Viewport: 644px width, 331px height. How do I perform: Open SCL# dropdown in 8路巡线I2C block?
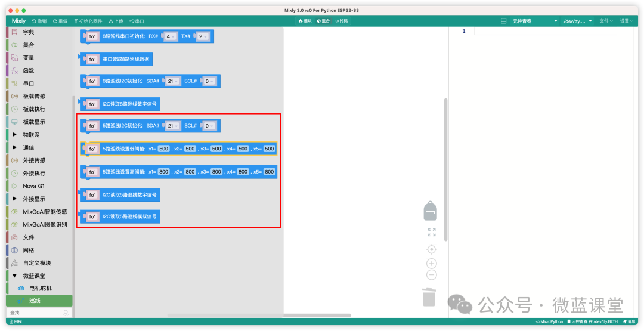(209, 81)
